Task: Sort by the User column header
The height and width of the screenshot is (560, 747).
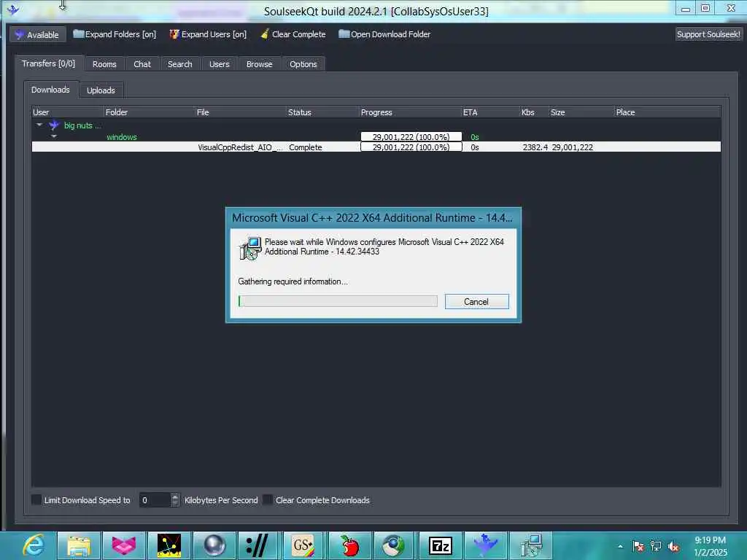Action: pos(67,112)
